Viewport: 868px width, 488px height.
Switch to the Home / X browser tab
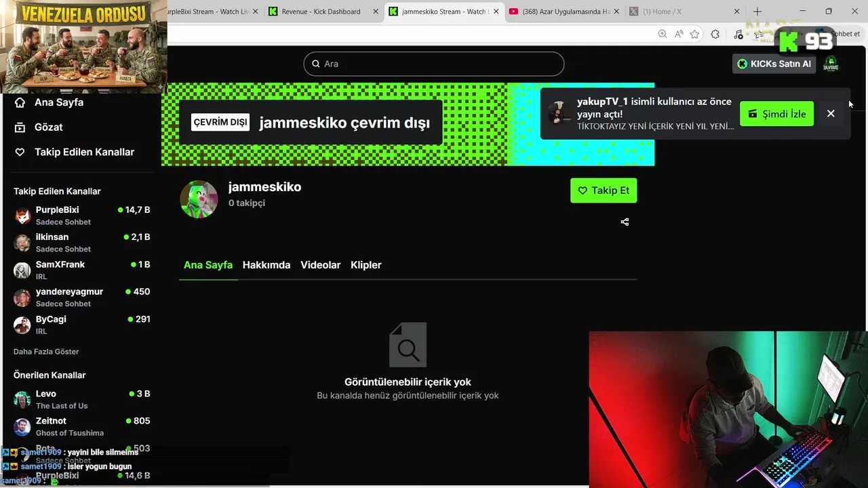click(685, 12)
